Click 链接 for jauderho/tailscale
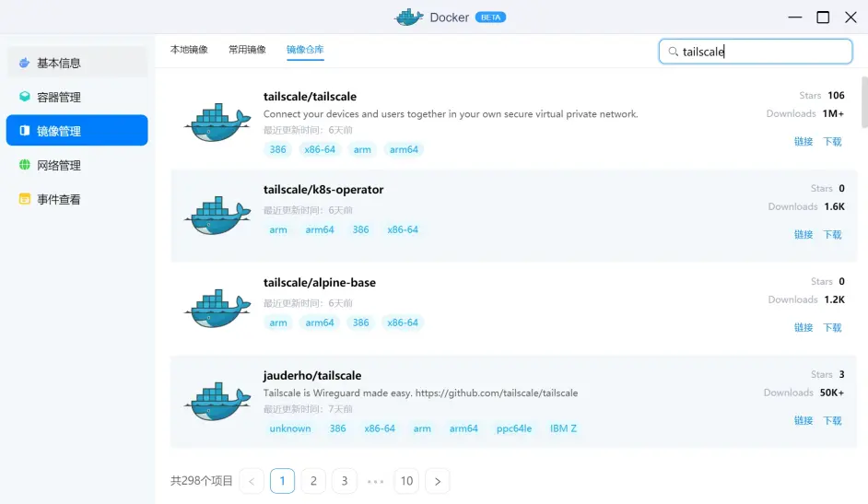Viewport: 868px width, 504px height. (803, 420)
